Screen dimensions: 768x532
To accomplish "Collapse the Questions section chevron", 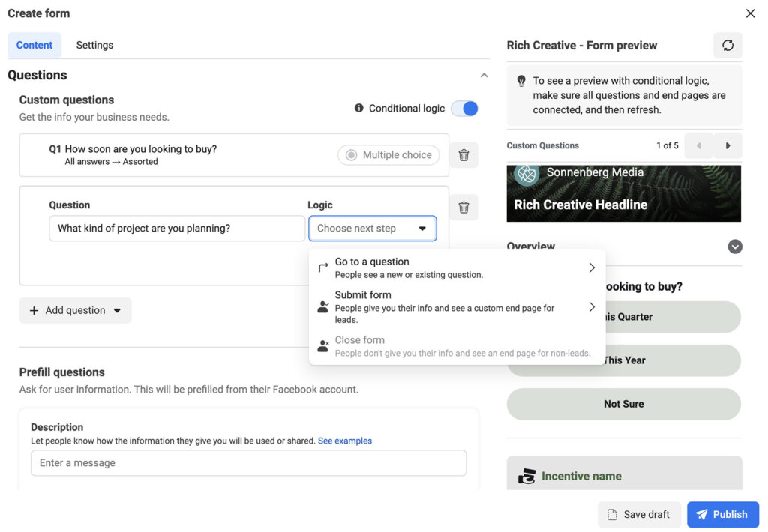I will (x=484, y=75).
